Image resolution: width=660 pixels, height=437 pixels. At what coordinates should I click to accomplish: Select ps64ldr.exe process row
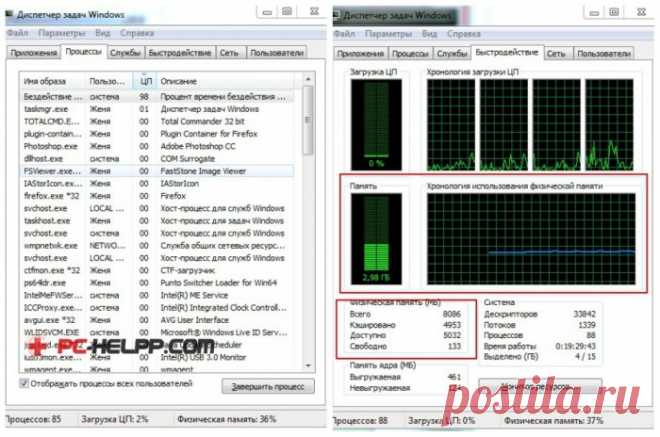tap(157, 283)
